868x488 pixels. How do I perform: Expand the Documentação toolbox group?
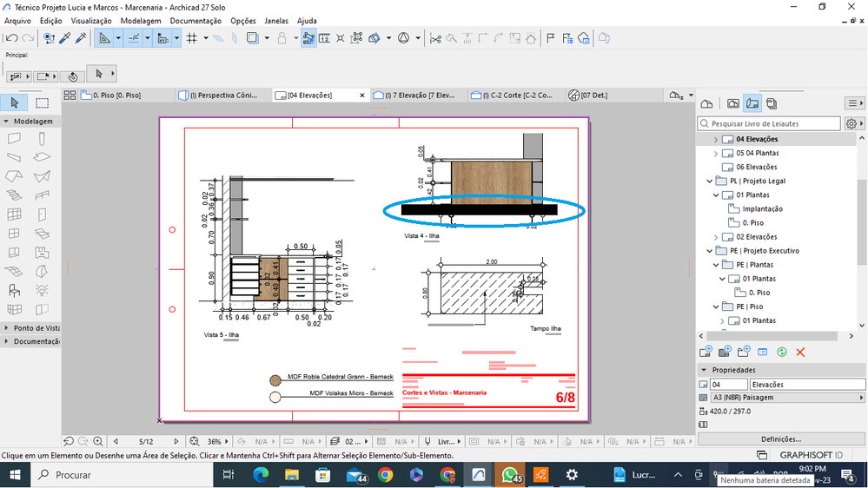click(x=6, y=341)
